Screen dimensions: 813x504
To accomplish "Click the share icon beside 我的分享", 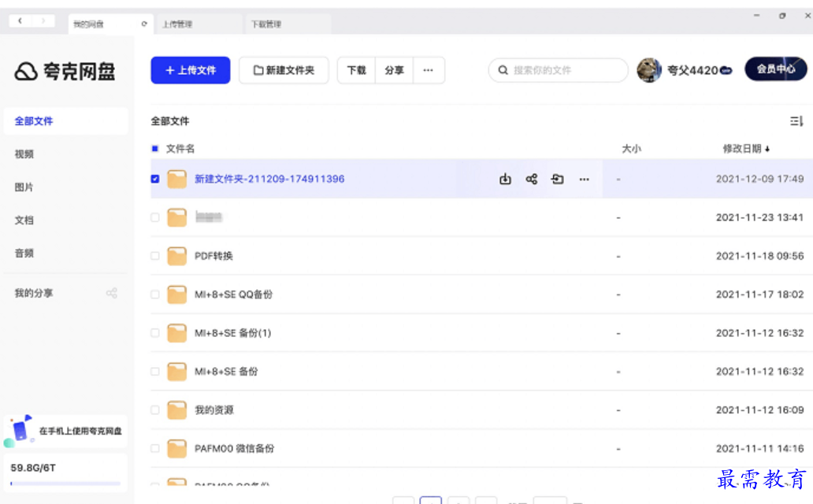I will (112, 293).
